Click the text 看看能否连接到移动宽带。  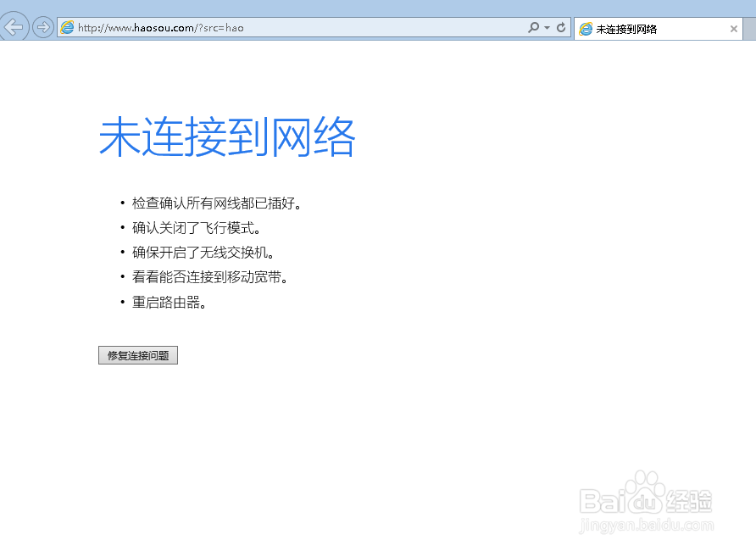click(210, 277)
